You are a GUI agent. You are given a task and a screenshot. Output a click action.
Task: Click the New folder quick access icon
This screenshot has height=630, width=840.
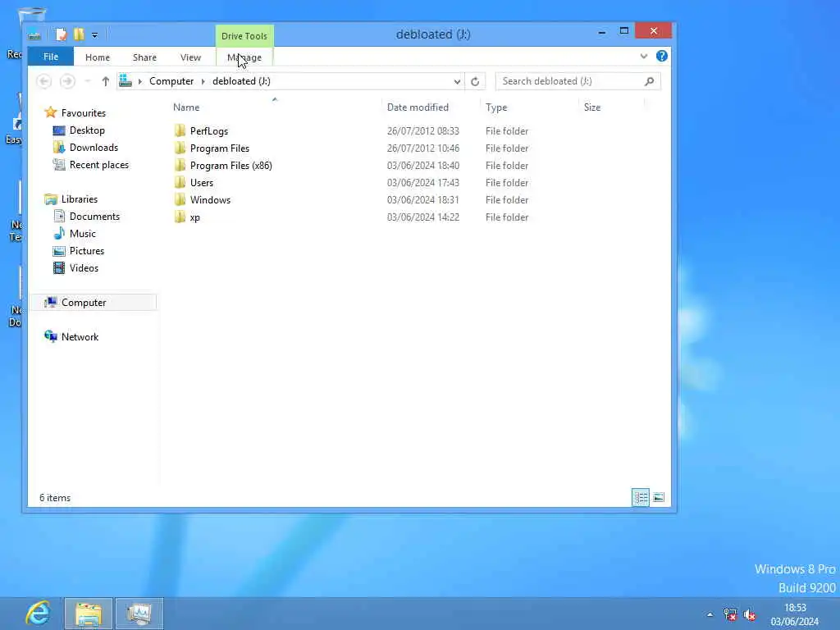pos(79,34)
